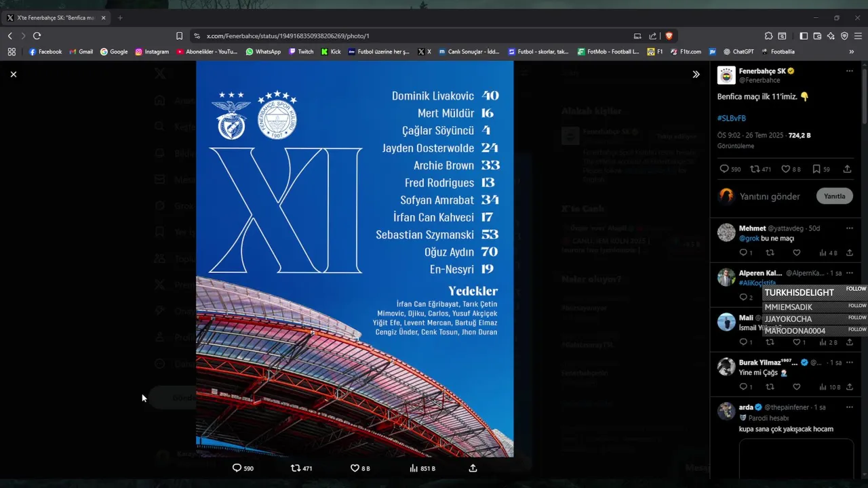View analytics 10 B on Burak Yılmaz reply
The image size is (868, 488).
(x=829, y=387)
